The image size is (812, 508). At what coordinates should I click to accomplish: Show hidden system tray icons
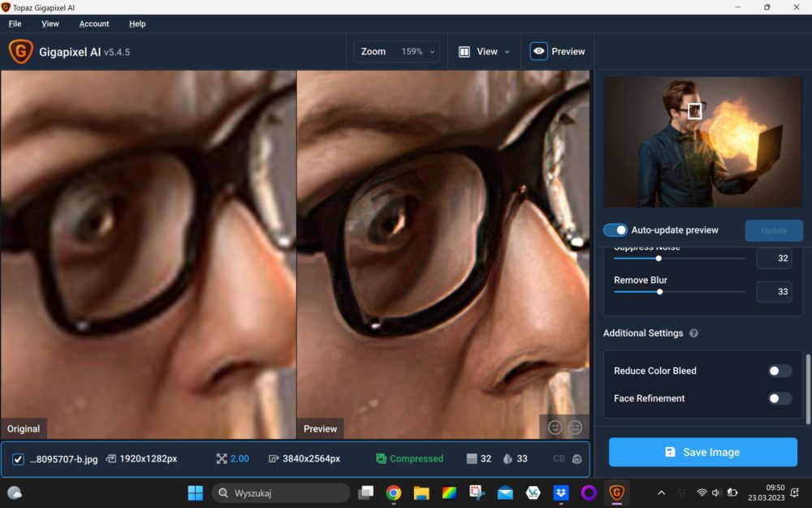(x=661, y=493)
